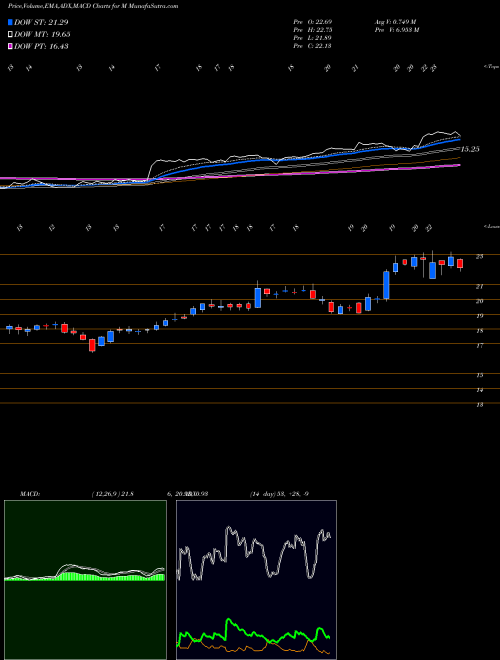Viewport: 500px width, 660px height.
Task: Open the ADX indicator panel with green line
Action: tap(256, 580)
